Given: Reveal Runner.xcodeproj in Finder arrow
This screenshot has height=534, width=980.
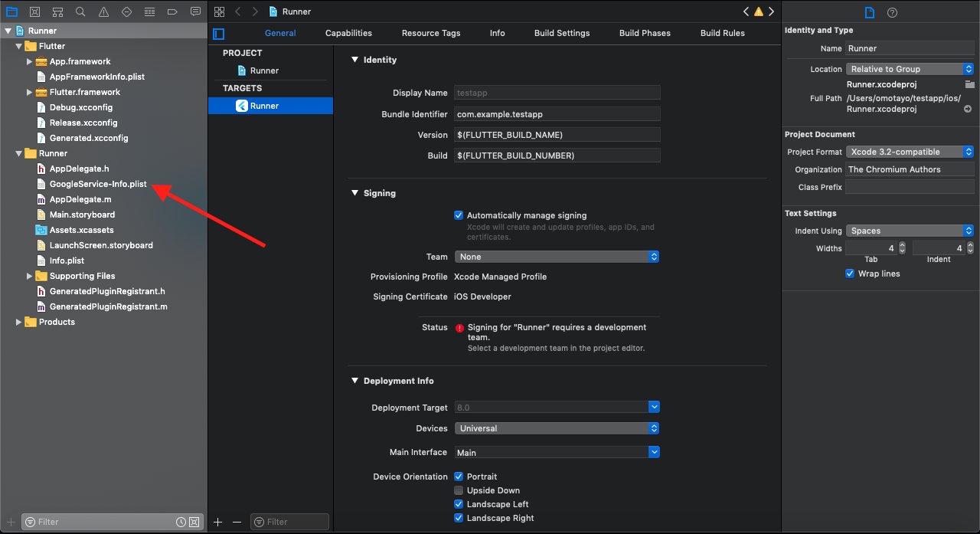Looking at the screenshot, I should coord(968,109).
